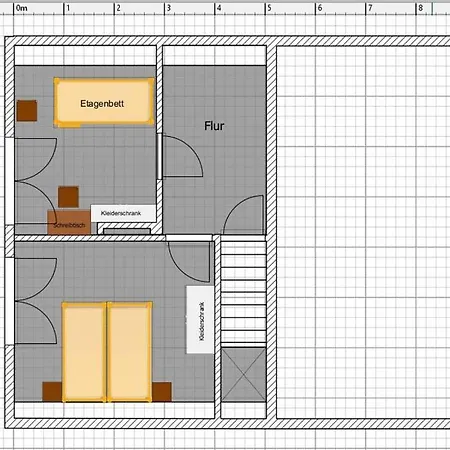Click the large empty room on the right
450x450 pixels.
[363, 232]
